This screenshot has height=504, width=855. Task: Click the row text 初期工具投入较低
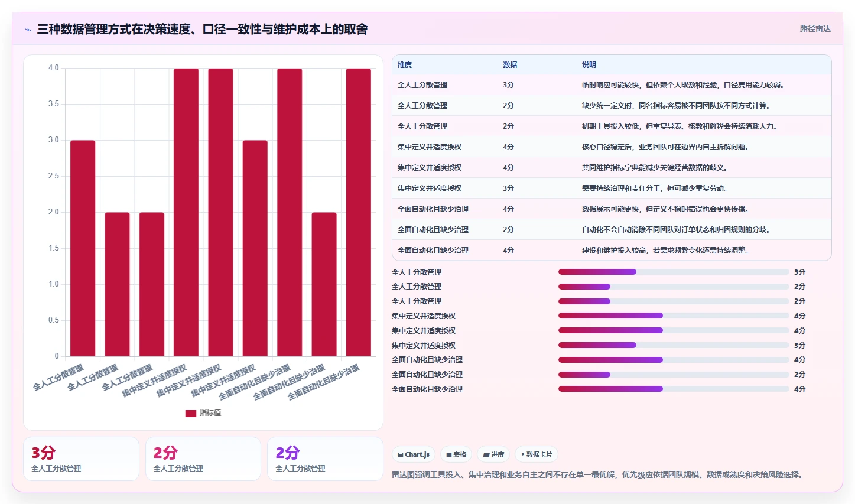pos(610,126)
